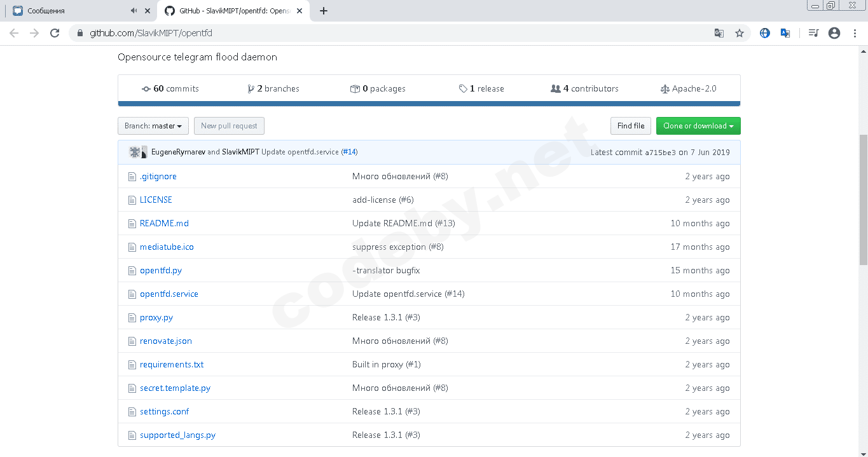Click the file icon next to proxy.py
Viewport: 868px width, 457px height.
click(x=132, y=318)
